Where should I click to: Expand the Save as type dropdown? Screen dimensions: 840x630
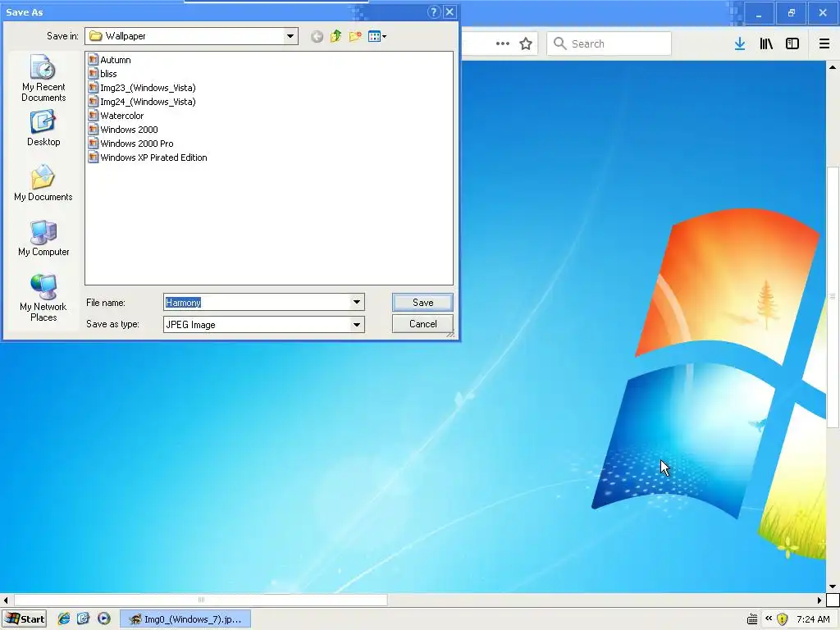tap(356, 324)
